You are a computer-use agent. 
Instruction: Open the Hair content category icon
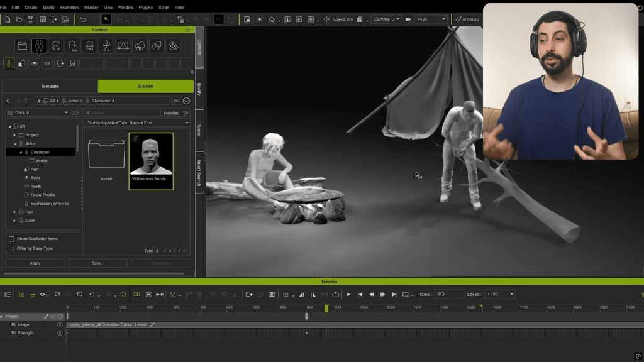tap(56, 46)
